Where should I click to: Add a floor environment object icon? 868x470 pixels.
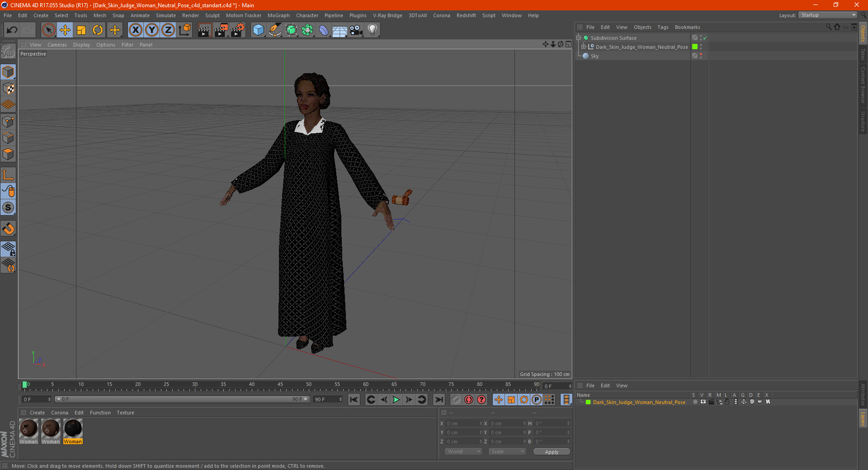(340, 30)
